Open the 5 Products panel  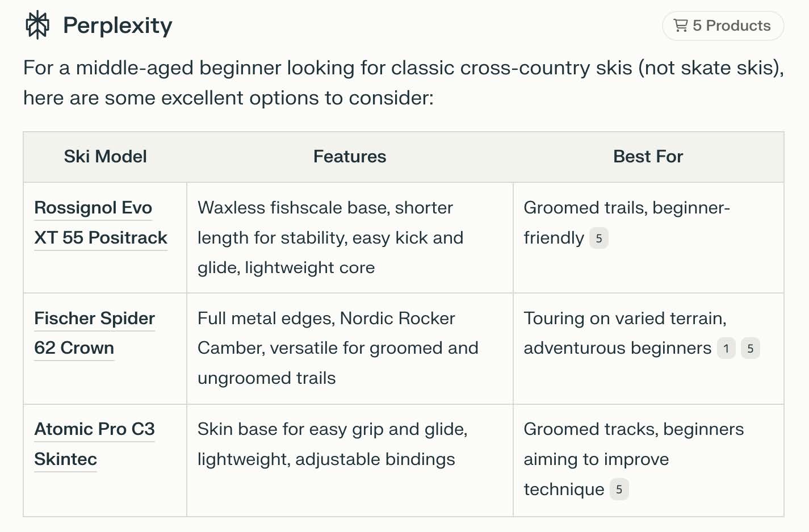pos(723,26)
